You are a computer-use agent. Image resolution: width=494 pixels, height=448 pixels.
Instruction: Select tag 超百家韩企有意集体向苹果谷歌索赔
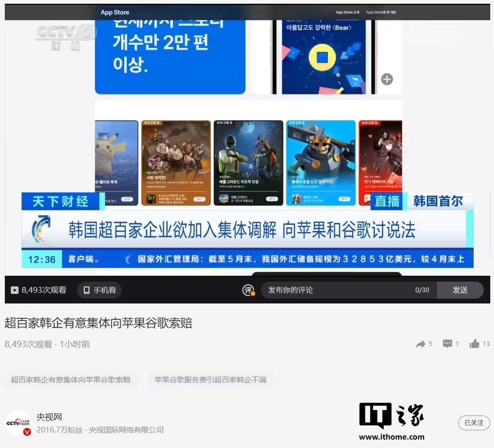[x=70, y=380]
